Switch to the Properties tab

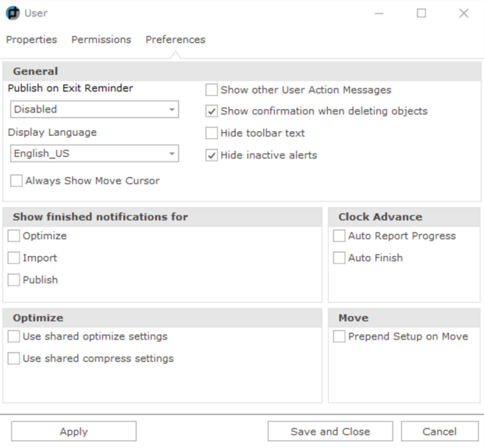click(x=31, y=40)
